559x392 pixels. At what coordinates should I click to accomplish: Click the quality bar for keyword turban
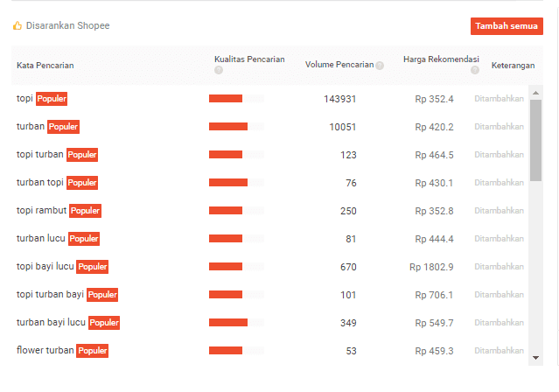pyautogui.click(x=236, y=126)
